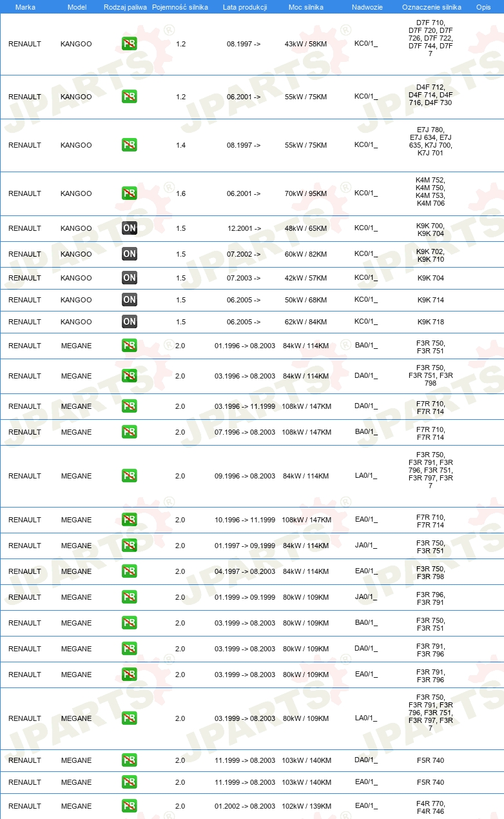The height and width of the screenshot is (819, 504).
Task: Click the petrol icon in the Megane 09.1996 row
Action: (130, 476)
